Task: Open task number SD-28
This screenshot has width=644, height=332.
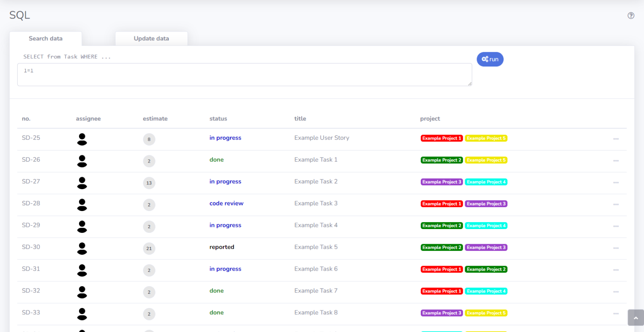Action: click(31, 203)
